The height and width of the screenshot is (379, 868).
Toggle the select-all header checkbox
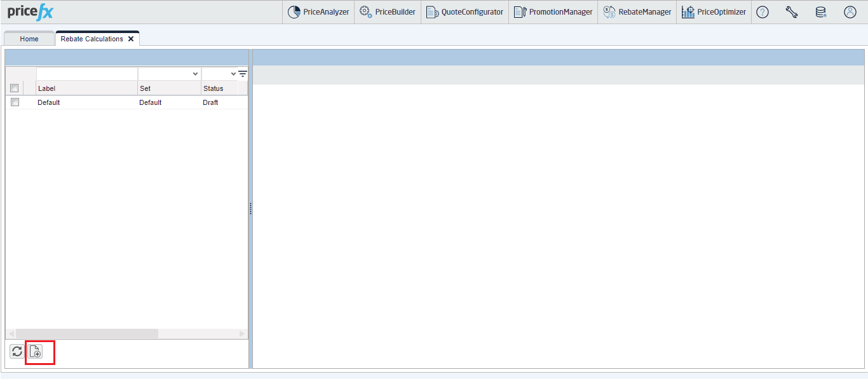pyautogui.click(x=15, y=88)
